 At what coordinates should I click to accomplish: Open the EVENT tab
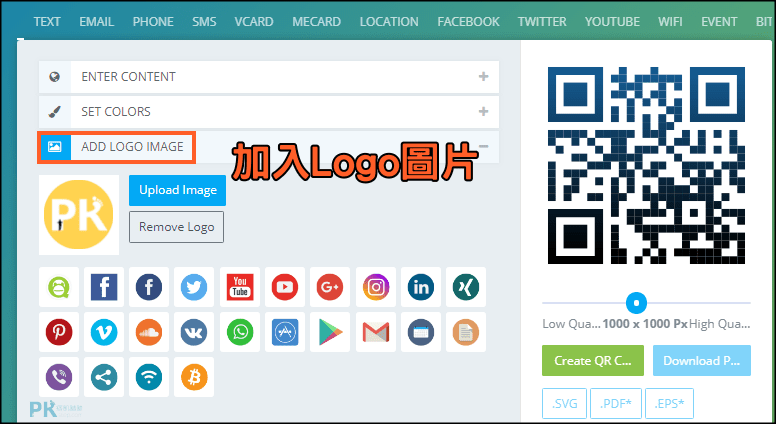(x=719, y=22)
